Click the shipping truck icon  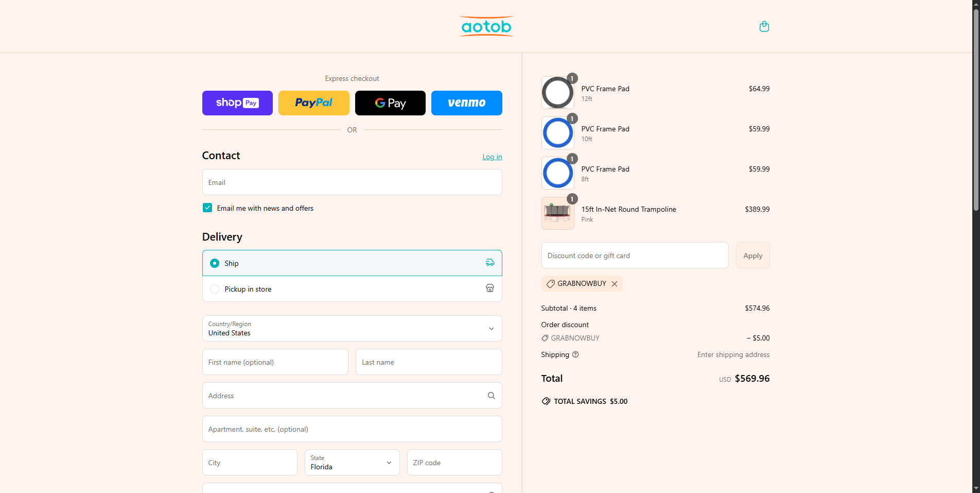(x=490, y=263)
